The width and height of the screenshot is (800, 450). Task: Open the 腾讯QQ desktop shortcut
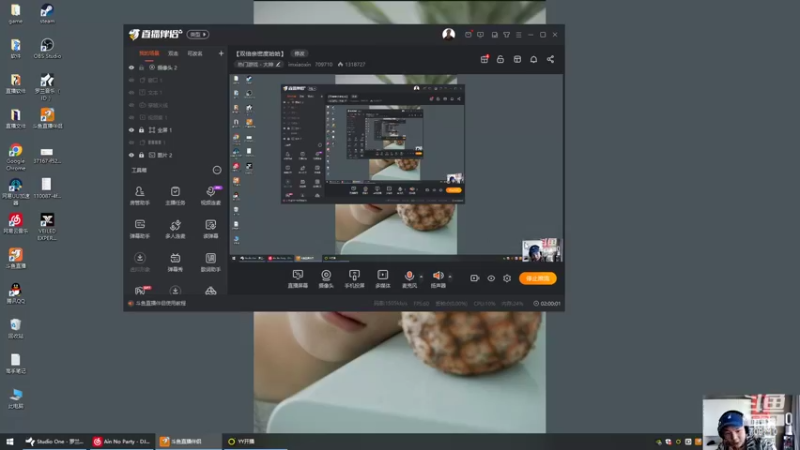[x=15, y=293]
